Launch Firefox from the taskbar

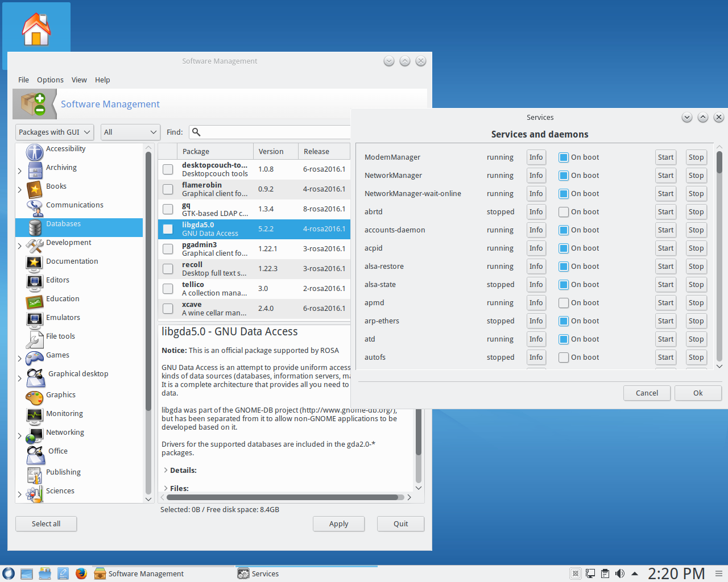click(81, 573)
